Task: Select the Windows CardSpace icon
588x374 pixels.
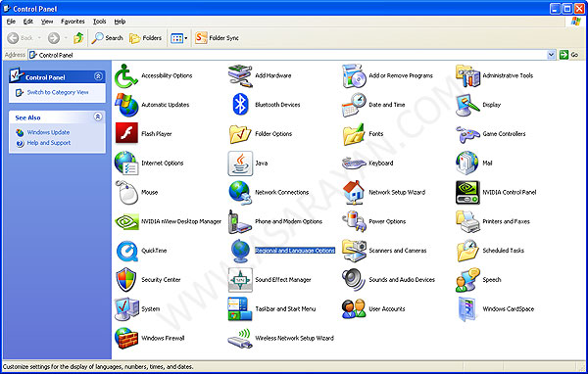Action: (x=467, y=308)
